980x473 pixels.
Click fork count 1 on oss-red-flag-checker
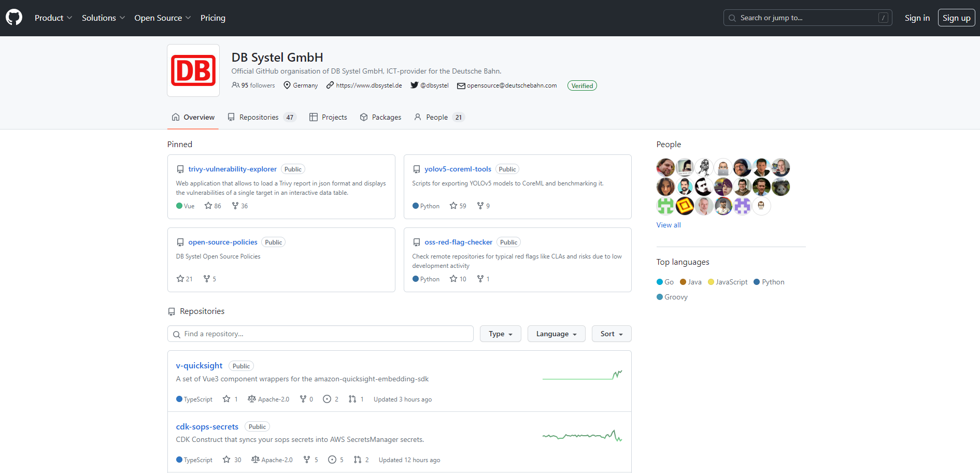tap(484, 279)
